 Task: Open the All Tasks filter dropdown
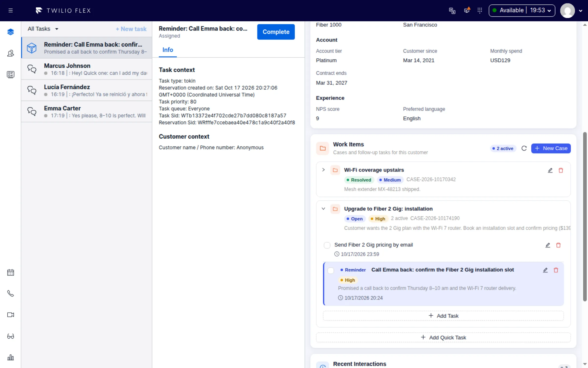click(43, 29)
